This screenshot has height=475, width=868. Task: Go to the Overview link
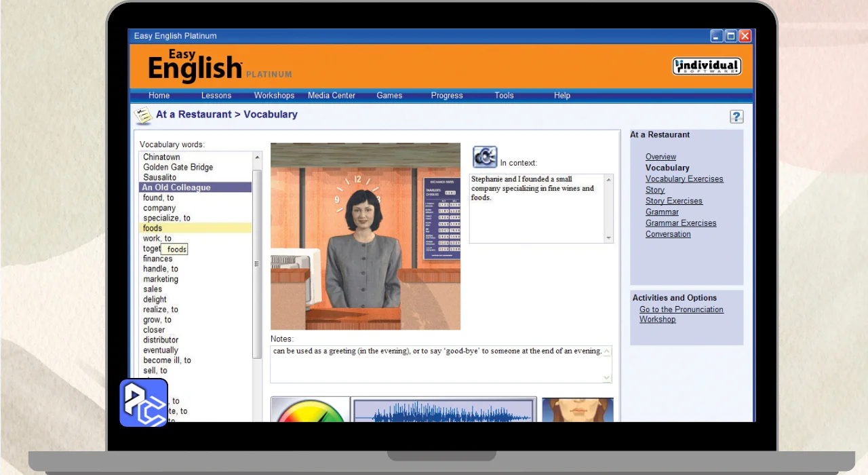point(660,157)
